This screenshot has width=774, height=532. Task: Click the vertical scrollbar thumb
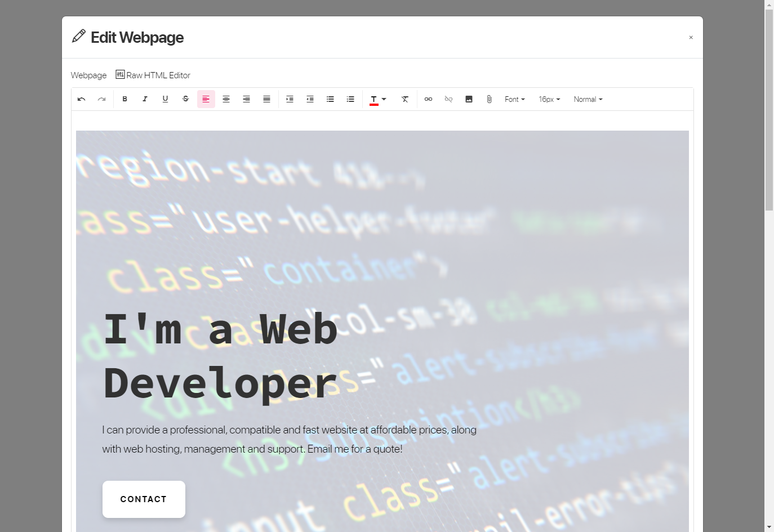point(769,110)
